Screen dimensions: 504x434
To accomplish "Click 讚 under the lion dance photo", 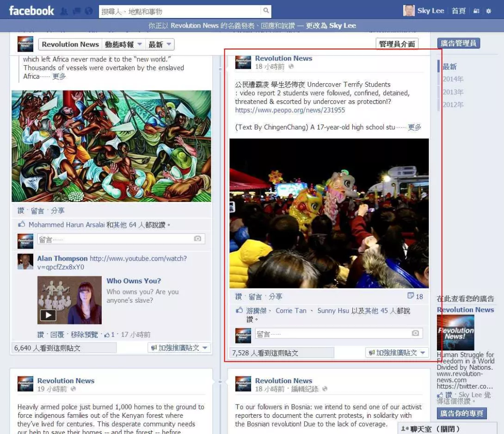I will point(239,297).
